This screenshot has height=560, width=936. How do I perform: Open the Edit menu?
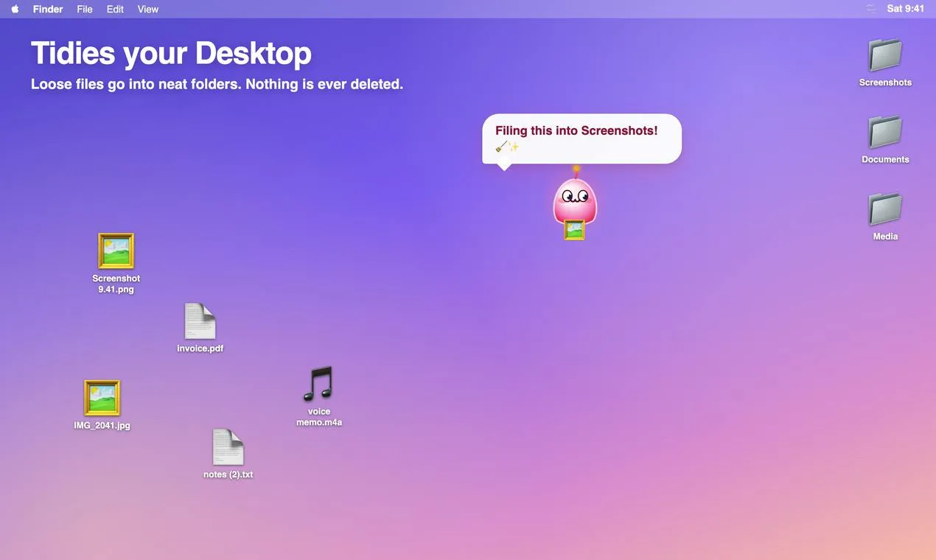115,9
